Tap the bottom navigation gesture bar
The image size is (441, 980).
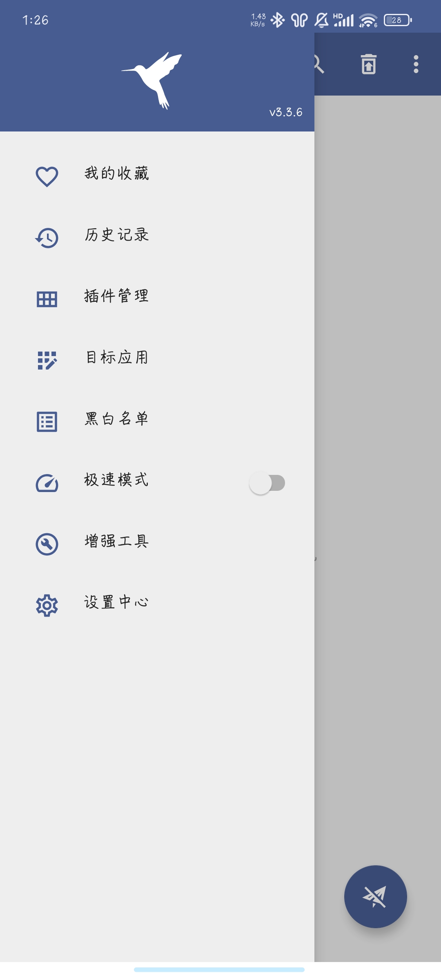[x=219, y=969]
